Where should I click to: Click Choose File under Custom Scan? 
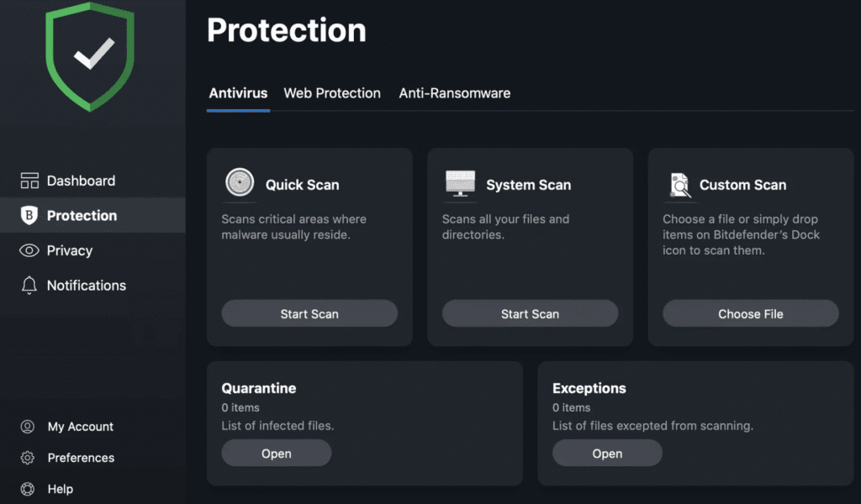pos(750,313)
